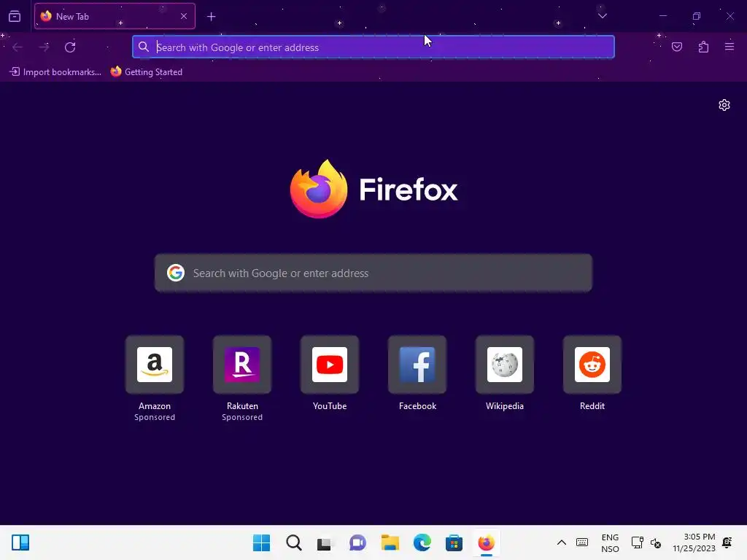Save page to Pocket
This screenshot has height=560, width=747.
[677, 47]
